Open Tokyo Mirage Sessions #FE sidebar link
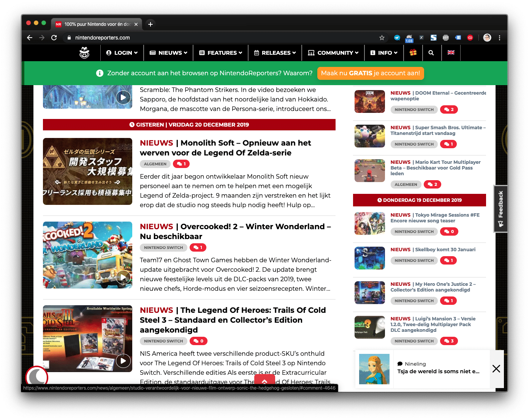 click(x=435, y=218)
